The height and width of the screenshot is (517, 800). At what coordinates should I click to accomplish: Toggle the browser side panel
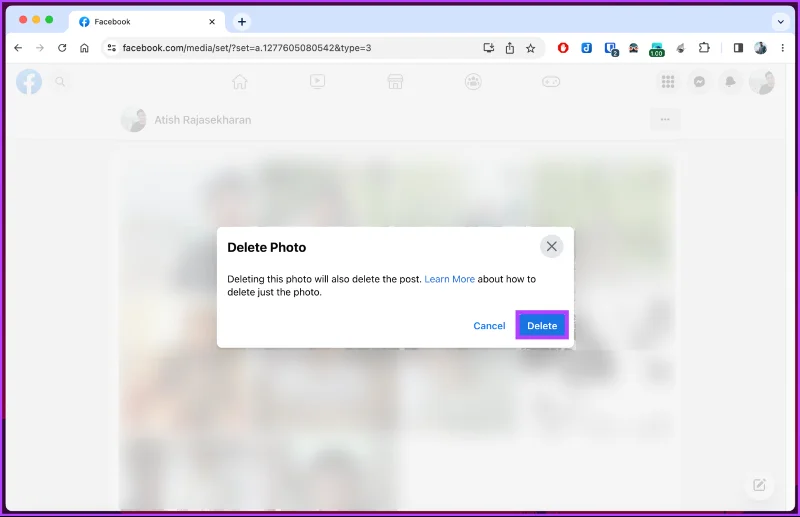[738, 48]
